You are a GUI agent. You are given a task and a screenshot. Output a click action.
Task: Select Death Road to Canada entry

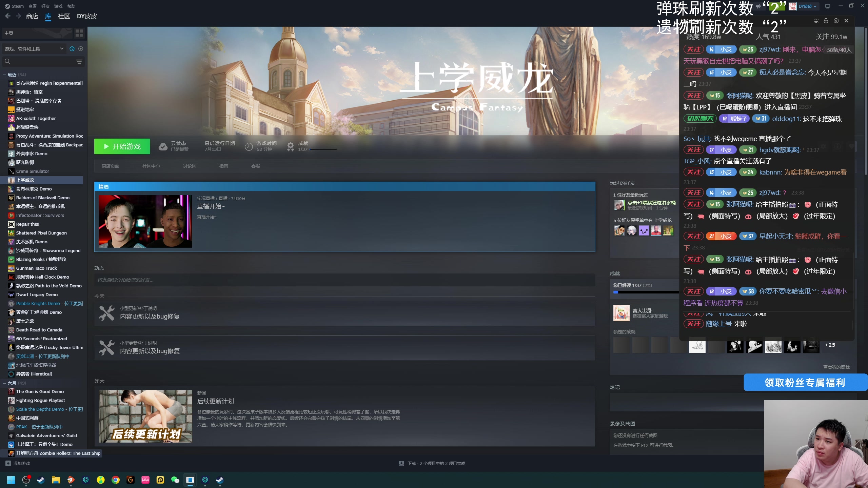pos(45,330)
